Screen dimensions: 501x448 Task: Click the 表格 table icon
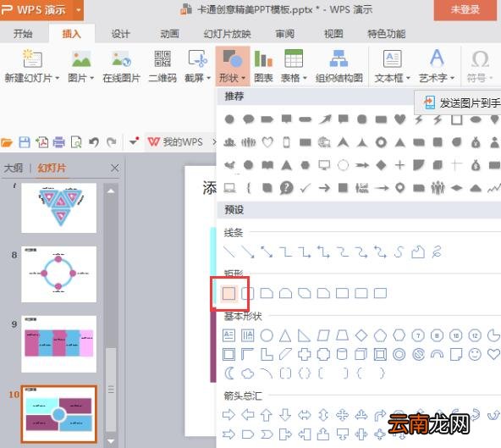click(294, 58)
